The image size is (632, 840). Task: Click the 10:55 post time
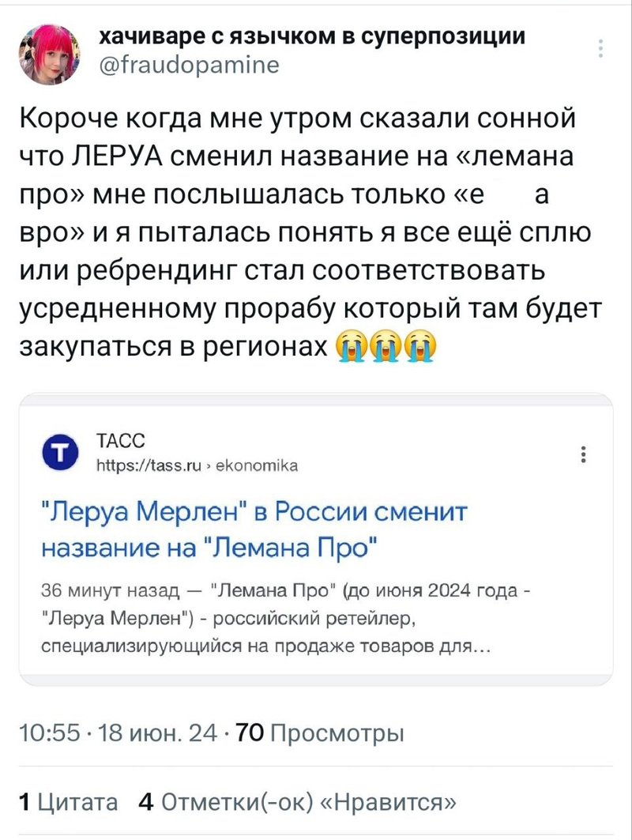(46, 733)
